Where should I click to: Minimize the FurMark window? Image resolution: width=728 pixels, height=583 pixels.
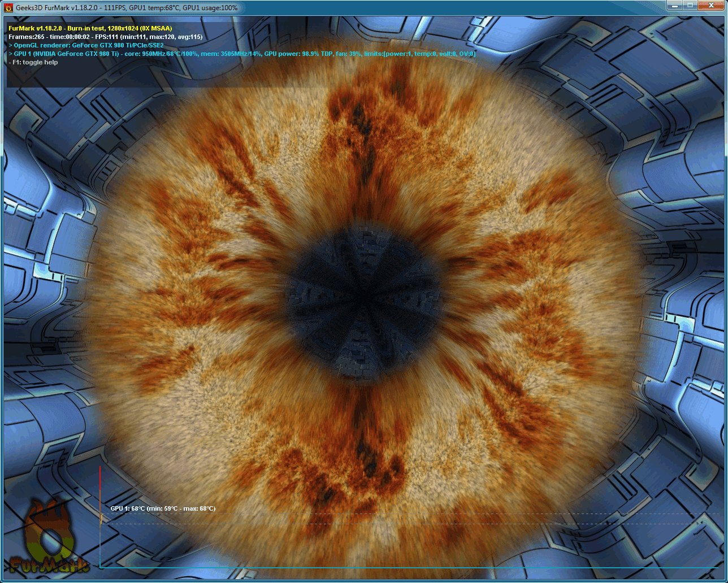[x=674, y=5]
